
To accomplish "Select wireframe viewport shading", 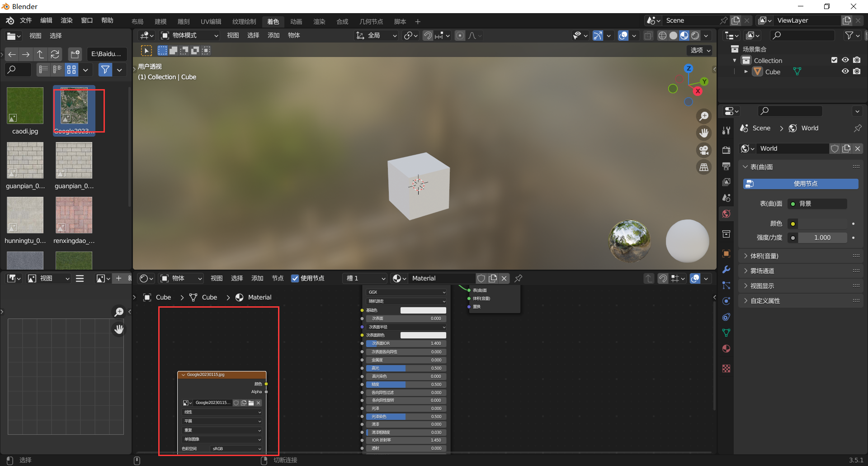I will click(662, 36).
